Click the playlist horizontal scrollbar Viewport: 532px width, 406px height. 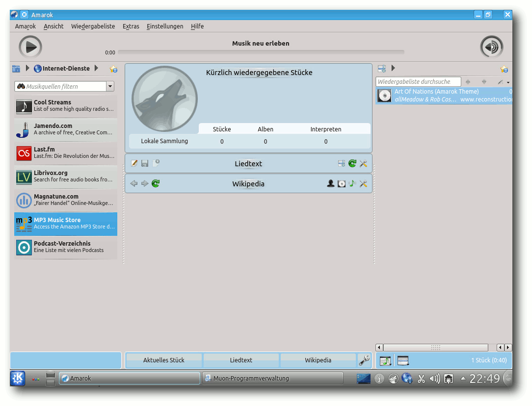436,347
